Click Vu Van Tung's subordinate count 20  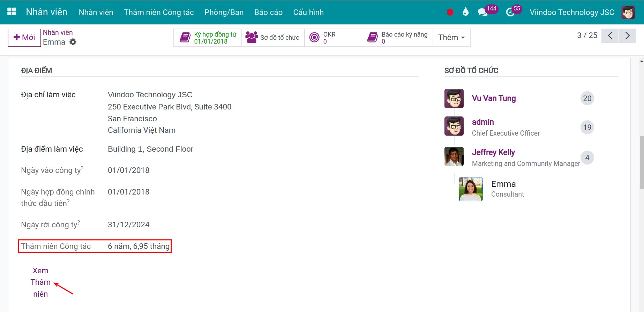[587, 98]
